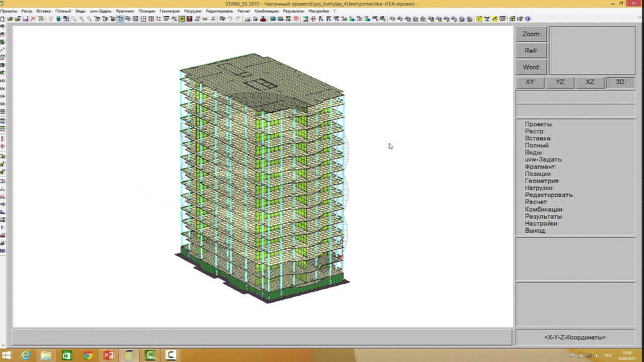
Task: Click the redo arrow icon
Action: pyautogui.click(x=238, y=19)
